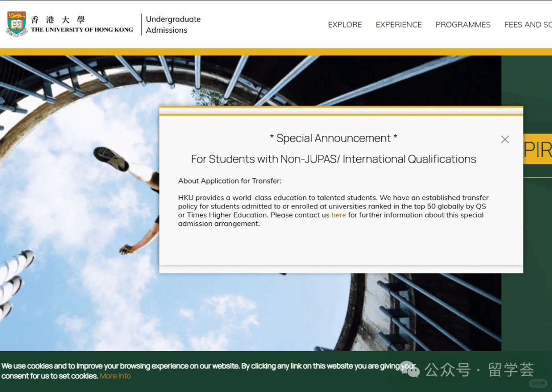Click the cookie consent notice text
This screenshot has height=392, width=552.
tap(209, 371)
